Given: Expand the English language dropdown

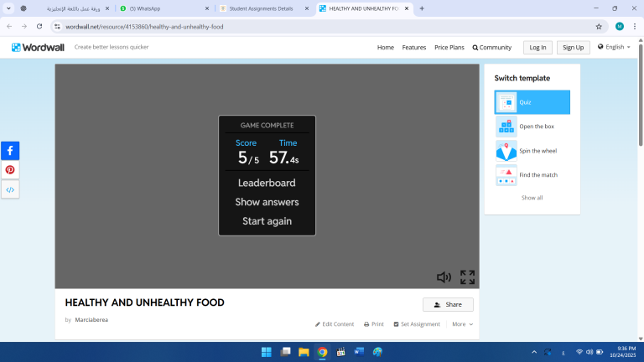Looking at the screenshot, I should click(614, 47).
